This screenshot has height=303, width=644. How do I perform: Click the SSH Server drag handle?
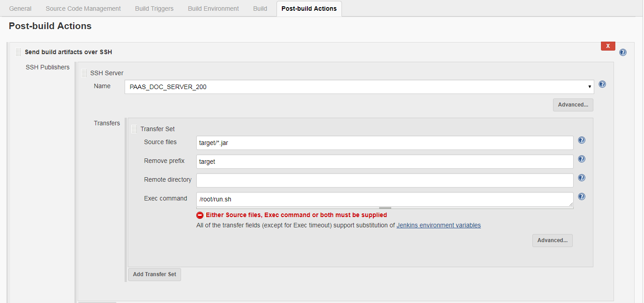click(84, 73)
